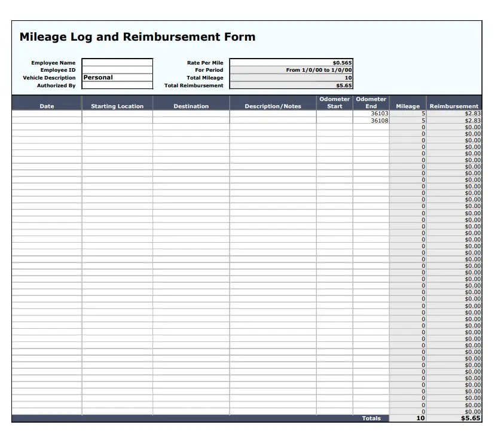Click the Employee Name input field
This screenshot has width=504, height=431.
(117, 62)
